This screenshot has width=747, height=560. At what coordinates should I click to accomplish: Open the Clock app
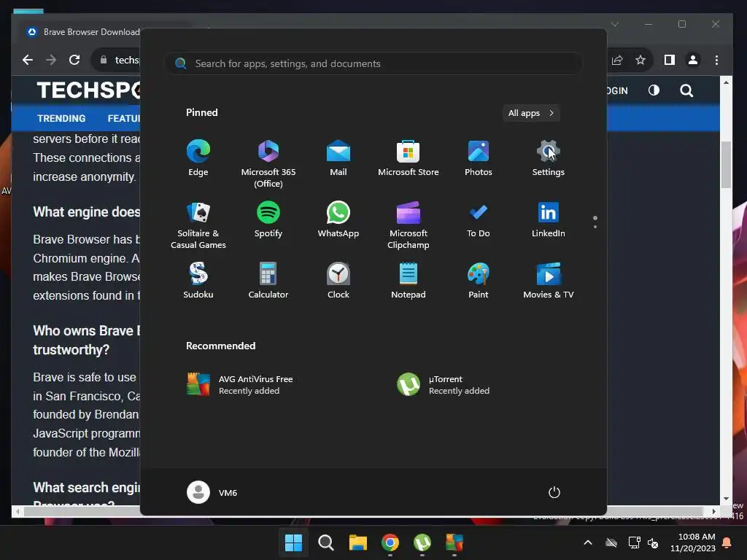click(x=338, y=281)
